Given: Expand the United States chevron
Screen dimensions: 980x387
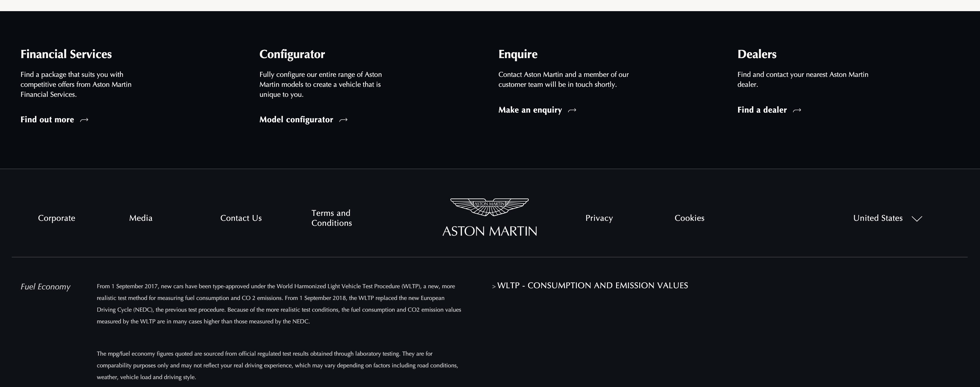Looking at the screenshot, I should click(x=917, y=218).
